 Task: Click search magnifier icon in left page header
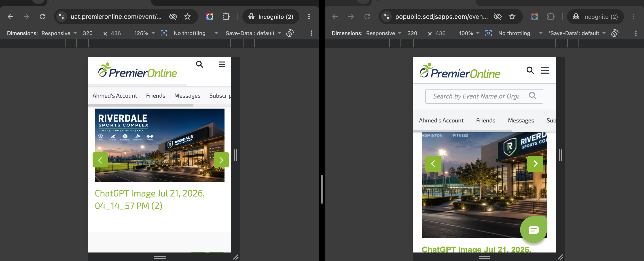(x=199, y=64)
